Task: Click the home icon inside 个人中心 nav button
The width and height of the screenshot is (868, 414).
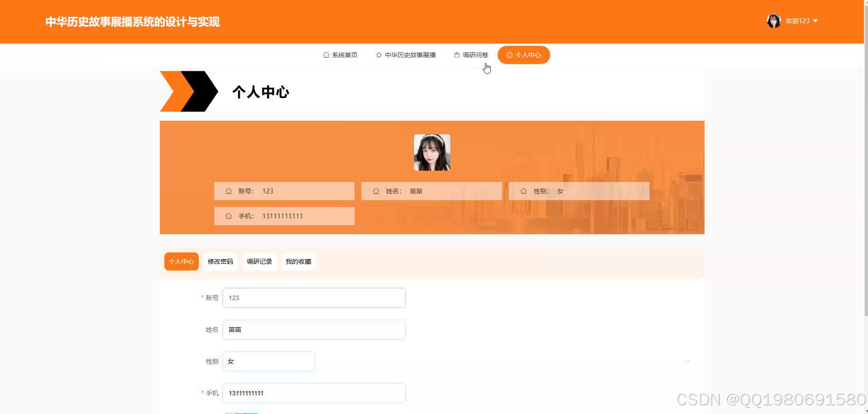Action: [509, 55]
